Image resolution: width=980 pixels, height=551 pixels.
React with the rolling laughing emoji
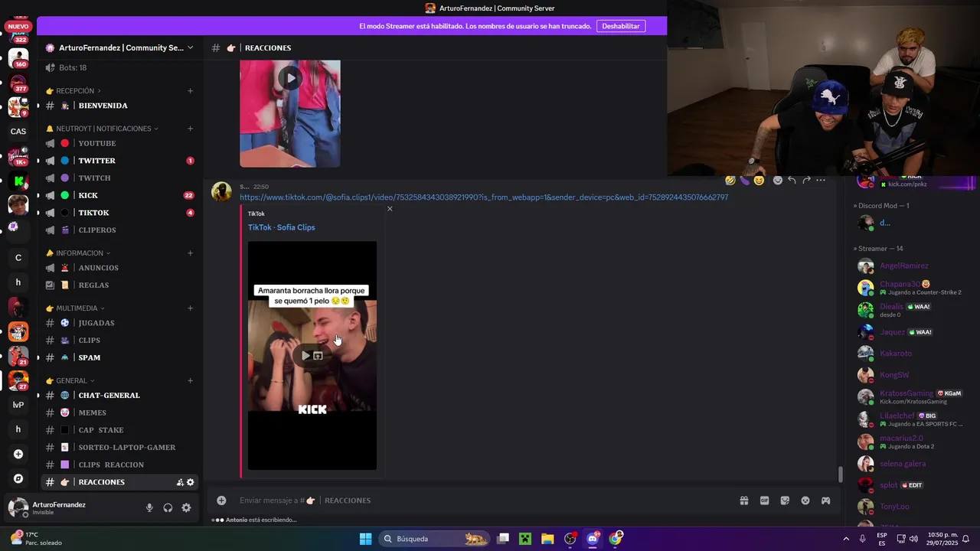click(x=730, y=181)
